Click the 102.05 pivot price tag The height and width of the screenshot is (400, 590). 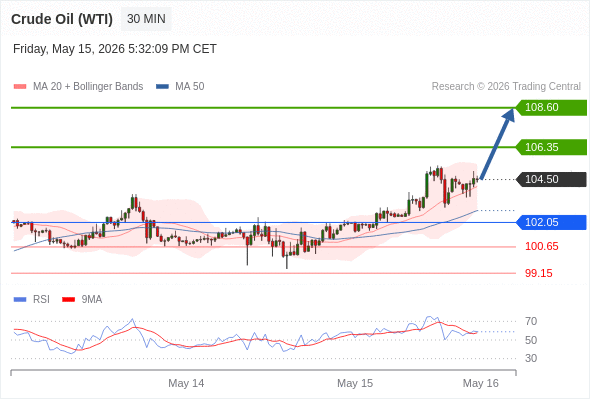tap(551, 222)
